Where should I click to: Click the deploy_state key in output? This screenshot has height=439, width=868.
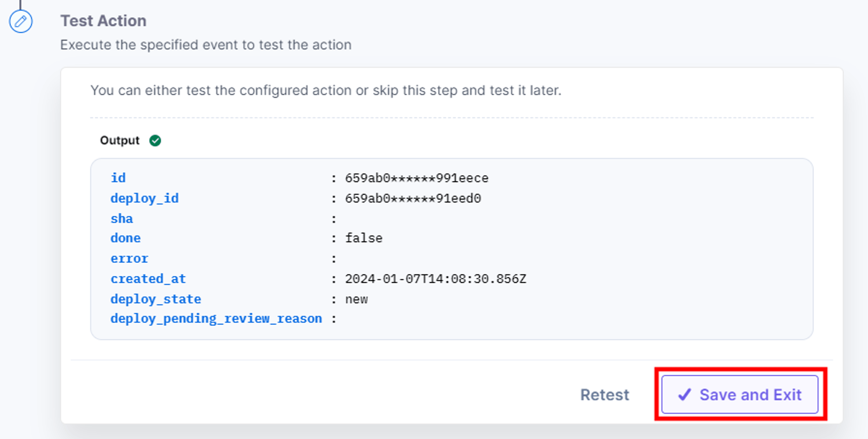156,299
